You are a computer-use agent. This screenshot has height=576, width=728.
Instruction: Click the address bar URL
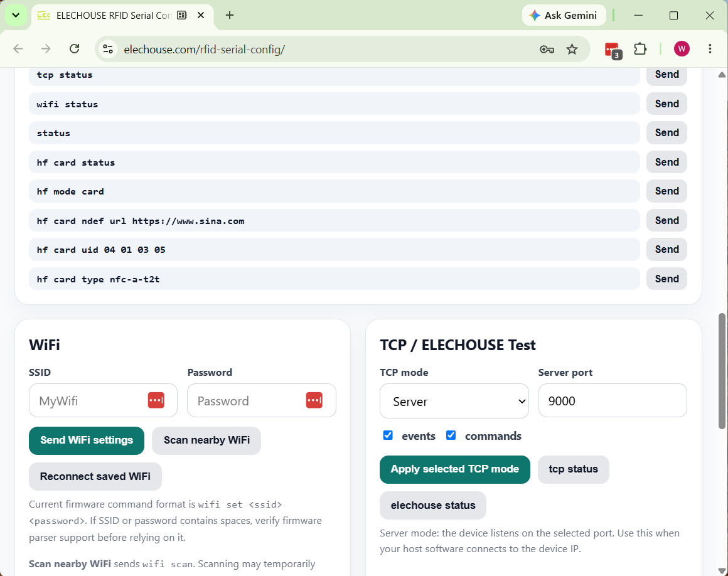point(205,49)
